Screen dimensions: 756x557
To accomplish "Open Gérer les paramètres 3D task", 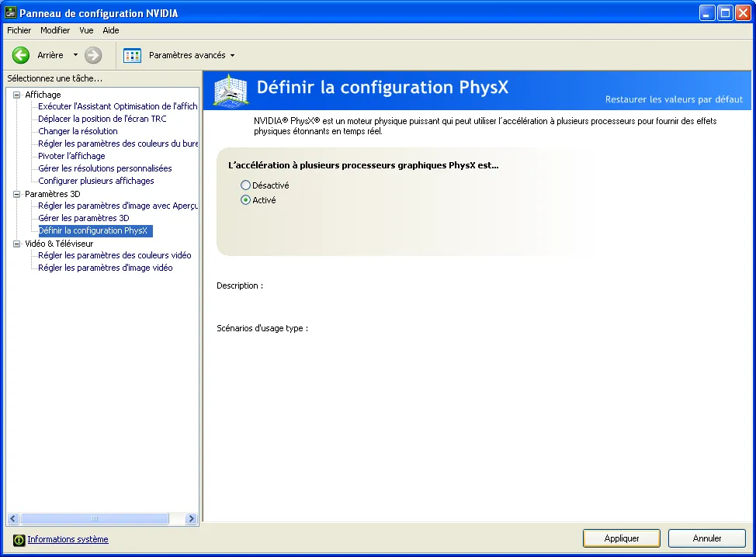I will coord(83,218).
